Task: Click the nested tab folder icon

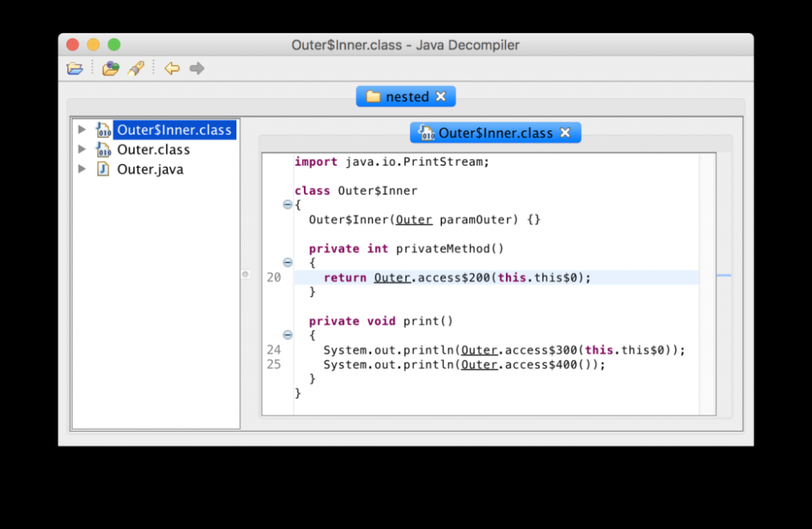Action: point(373,97)
